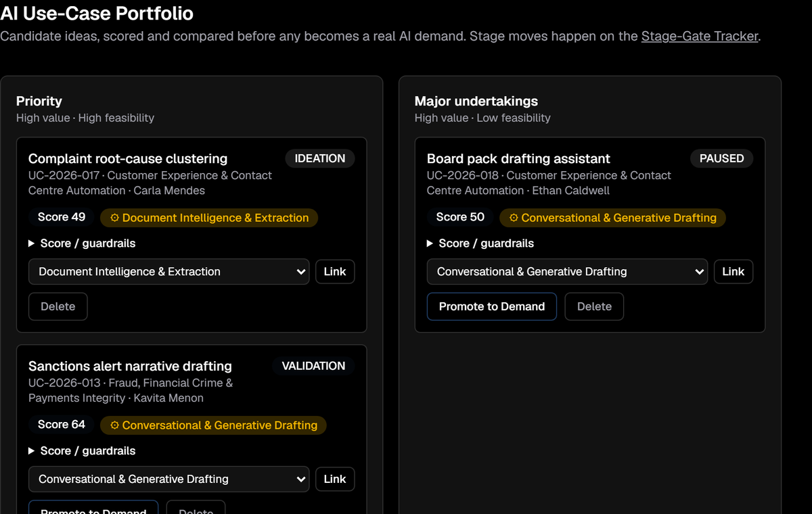
Task: Click the Board pack drafting assistant title
Action: [x=518, y=159]
